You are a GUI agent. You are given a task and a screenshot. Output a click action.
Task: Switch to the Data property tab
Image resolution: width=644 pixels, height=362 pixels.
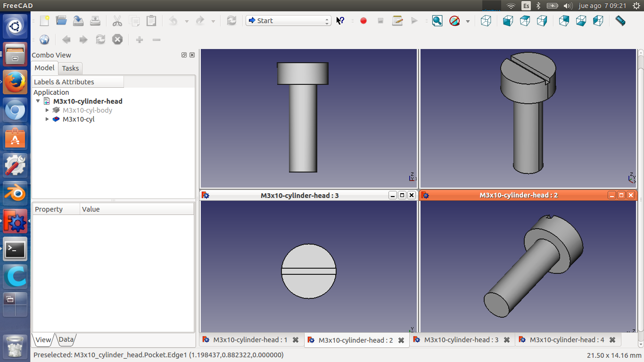66,339
